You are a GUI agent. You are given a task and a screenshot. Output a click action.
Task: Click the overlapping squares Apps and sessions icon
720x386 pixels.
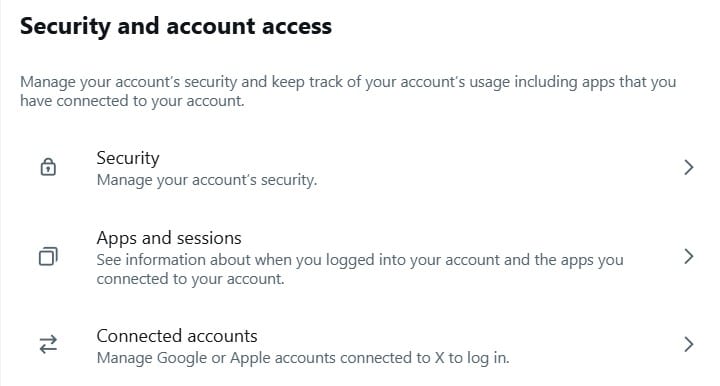pyautogui.click(x=48, y=256)
